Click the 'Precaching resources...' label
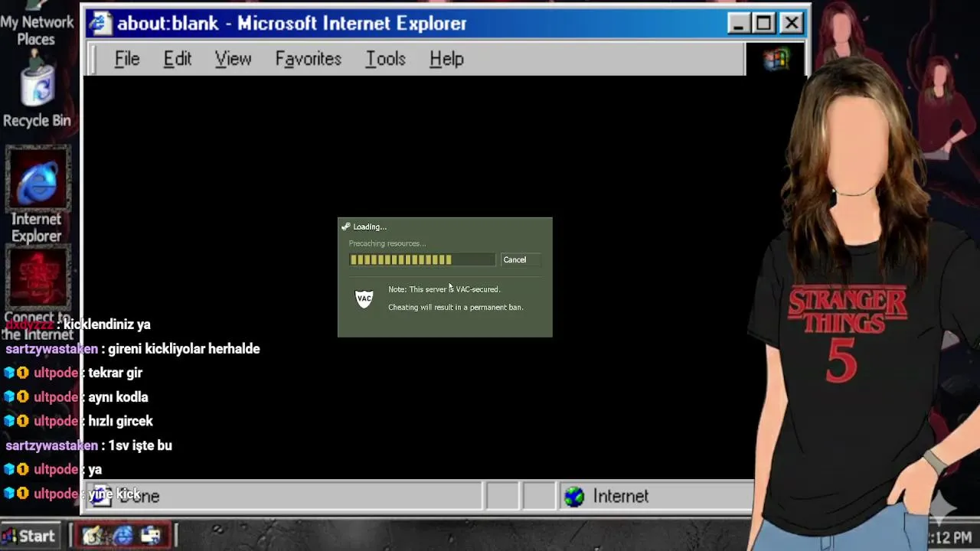 point(387,243)
